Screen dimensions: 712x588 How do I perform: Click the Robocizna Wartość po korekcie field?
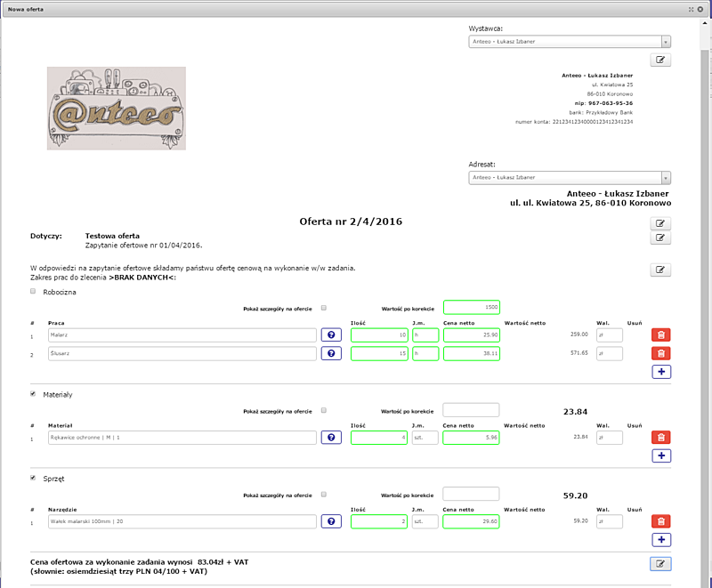pos(471,307)
